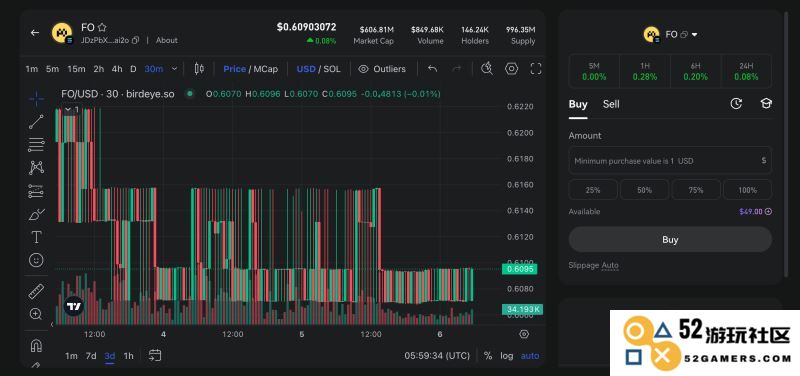Viewport: 800px width, 376px height.
Task: Toggle auto scale on the chart
Action: click(530, 356)
